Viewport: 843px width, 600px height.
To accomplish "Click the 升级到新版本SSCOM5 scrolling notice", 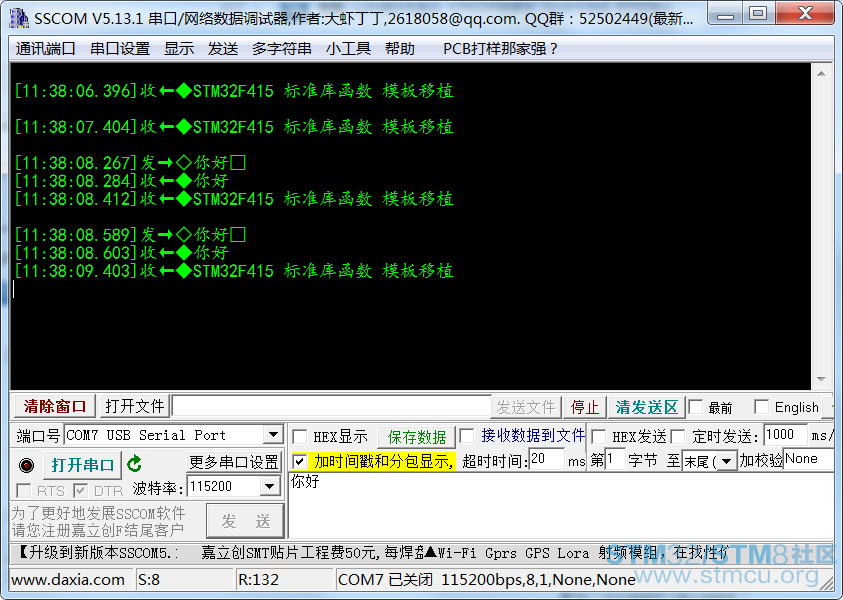I will [x=98, y=553].
